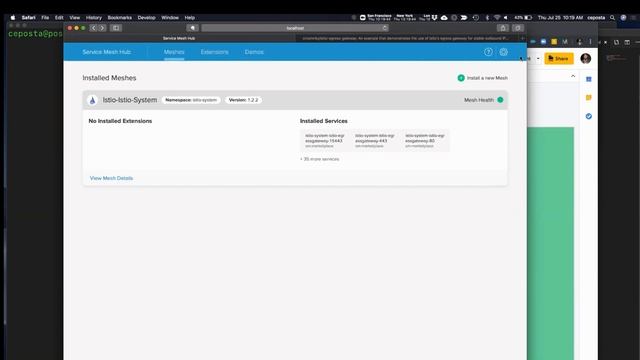This screenshot has width=640, height=360.
Task: Click the blue Calendar icon in background window sidebar
Action: coord(589,79)
